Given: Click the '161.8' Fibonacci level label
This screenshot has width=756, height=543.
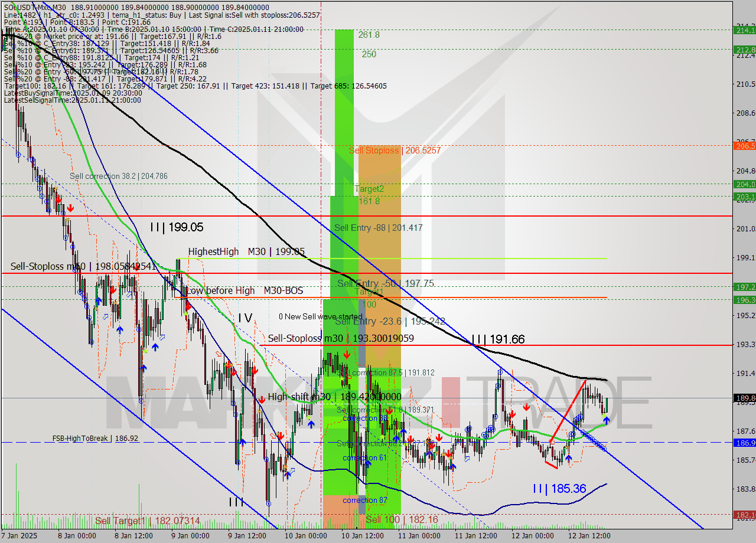Looking at the screenshot, I should [369, 201].
